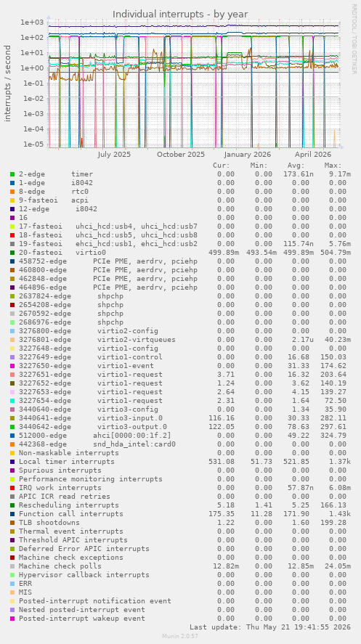
Task: Click the Function call interrupts legend entry
Action: click(x=70, y=514)
